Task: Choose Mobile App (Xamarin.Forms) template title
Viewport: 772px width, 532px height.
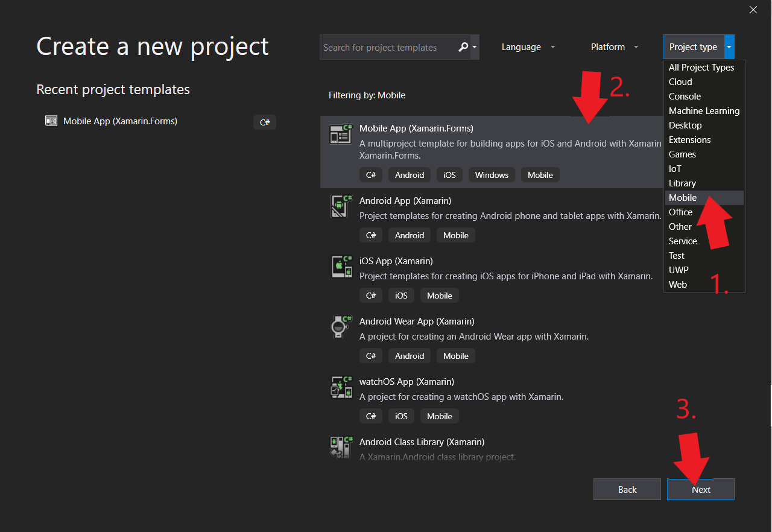Action: (x=416, y=128)
